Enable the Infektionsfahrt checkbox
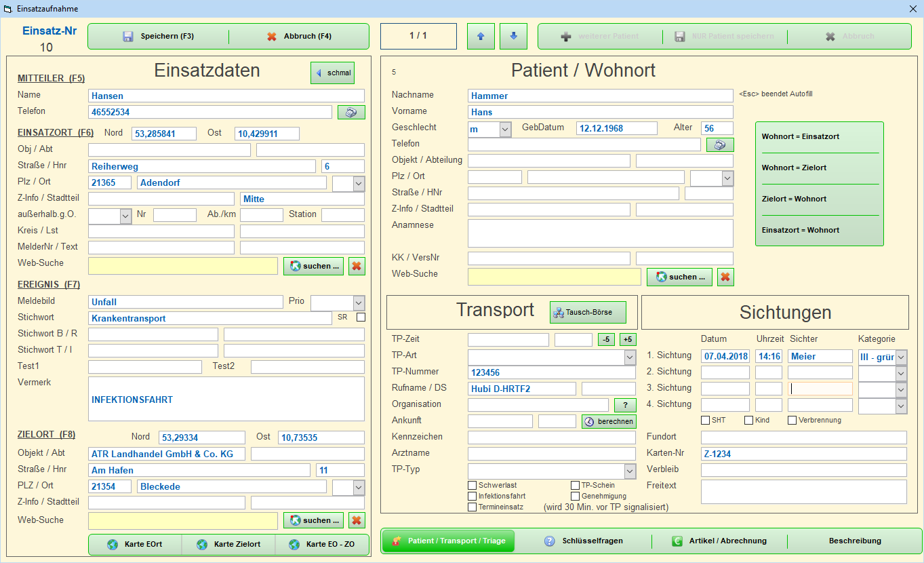Screen dimensions: 924x563 (473, 497)
